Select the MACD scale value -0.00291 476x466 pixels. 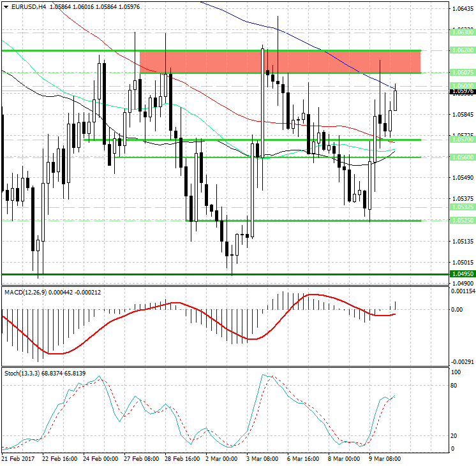click(463, 362)
